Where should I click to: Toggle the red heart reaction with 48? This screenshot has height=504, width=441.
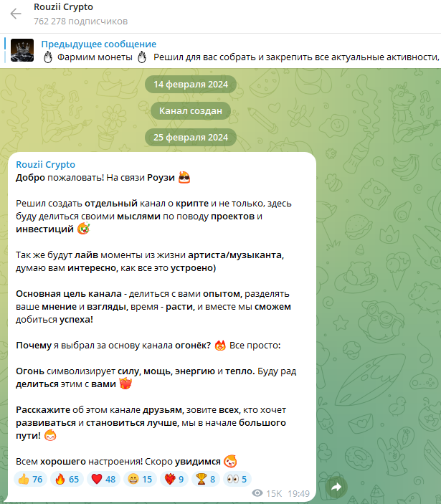103,479
